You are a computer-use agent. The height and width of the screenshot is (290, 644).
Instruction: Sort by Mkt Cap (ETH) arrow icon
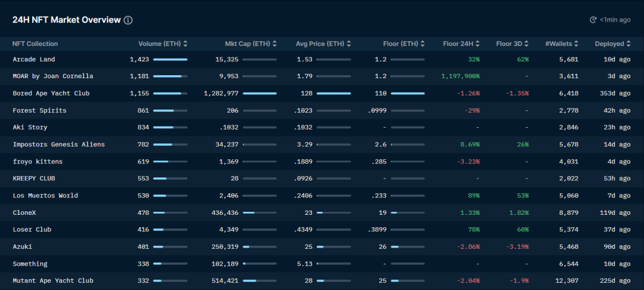[275, 44]
